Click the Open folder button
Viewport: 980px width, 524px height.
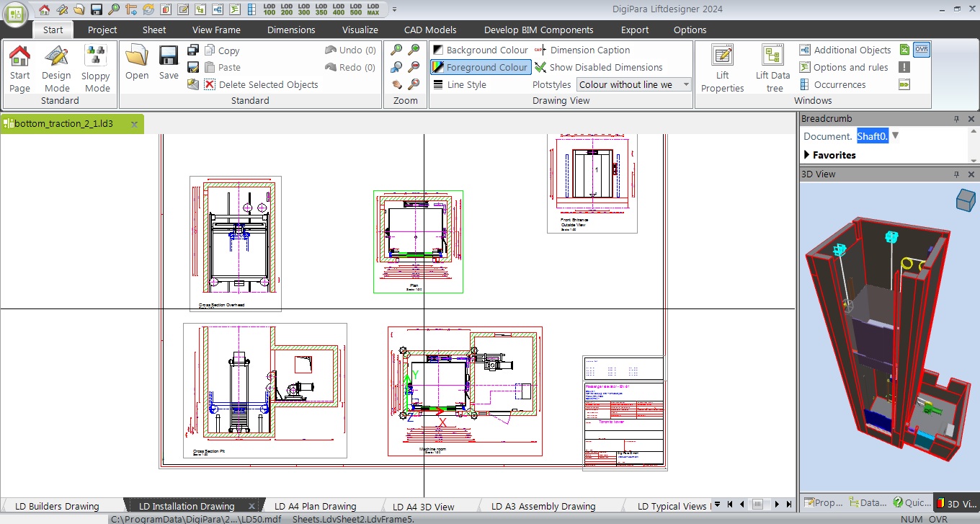tap(137, 63)
